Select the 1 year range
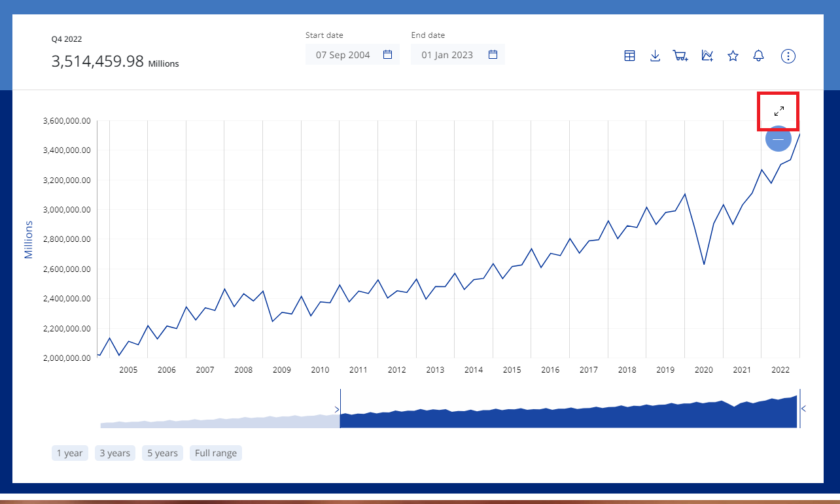The image size is (840, 504). [x=69, y=453]
